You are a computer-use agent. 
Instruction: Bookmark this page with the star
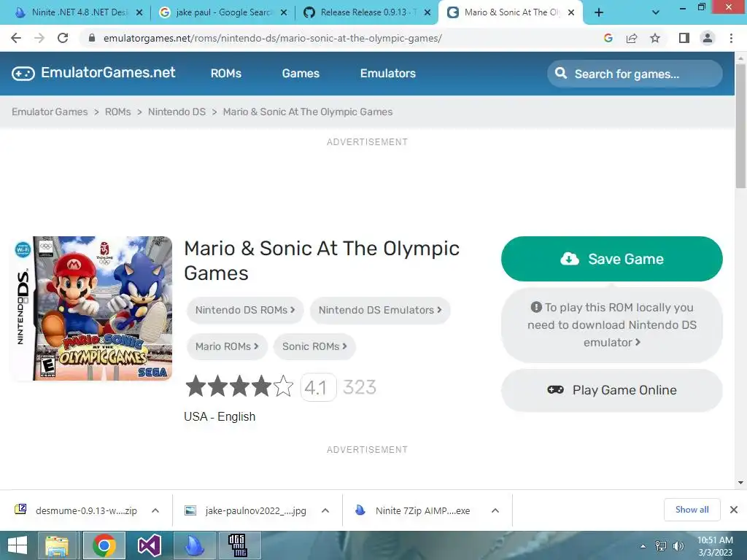point(655,38)
